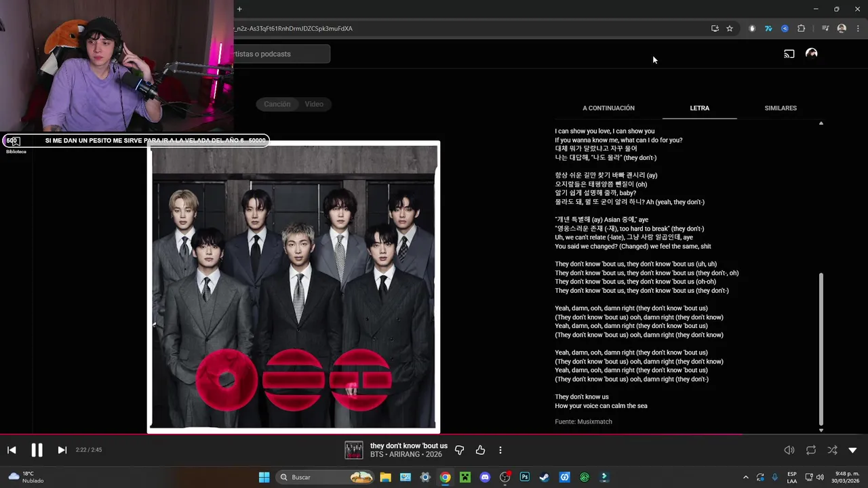Open Google Chrome from the taskbar
Image resolution: width=868 pixels, height=488 pixels.
click(445, 477)
